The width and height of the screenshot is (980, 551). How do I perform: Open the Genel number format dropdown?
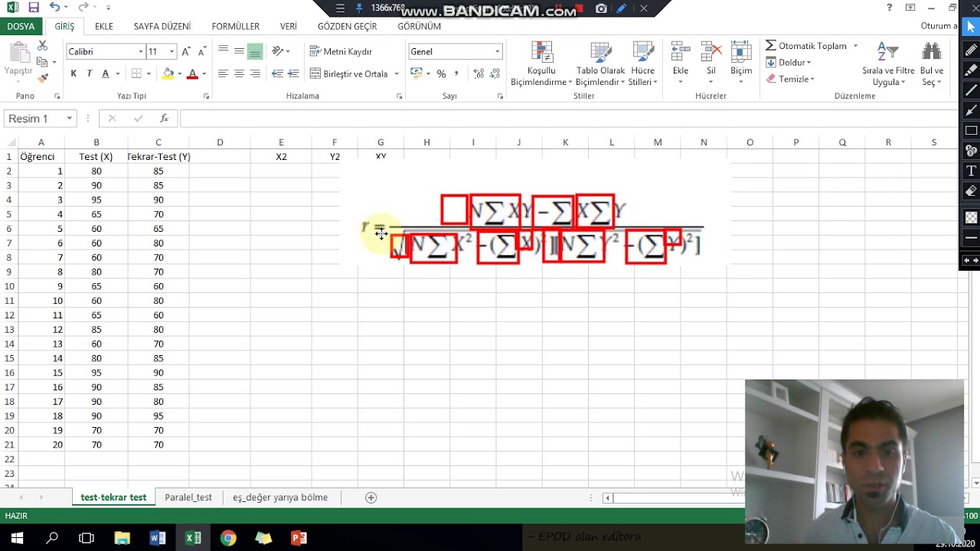tap(497, 51)
